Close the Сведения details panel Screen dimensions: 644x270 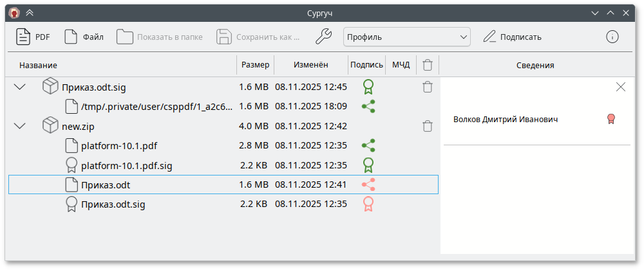pyautogui.click(x=621, y=87)
